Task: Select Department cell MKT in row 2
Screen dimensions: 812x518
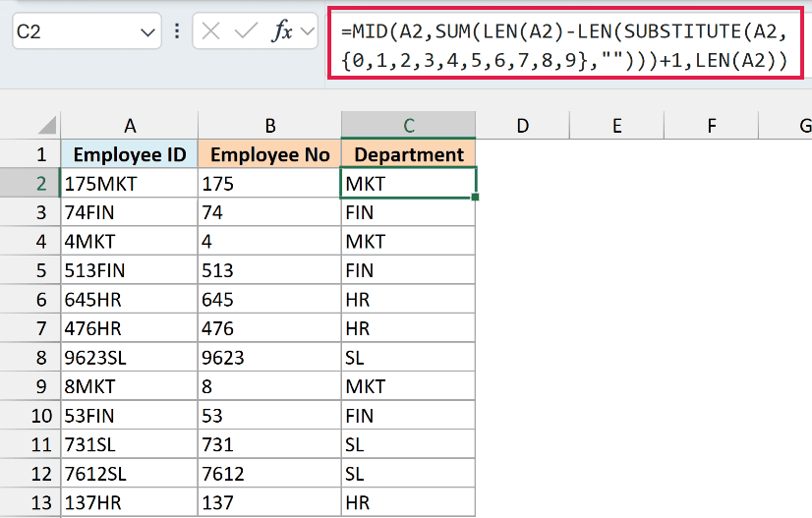Action: (x=409, y=184)
